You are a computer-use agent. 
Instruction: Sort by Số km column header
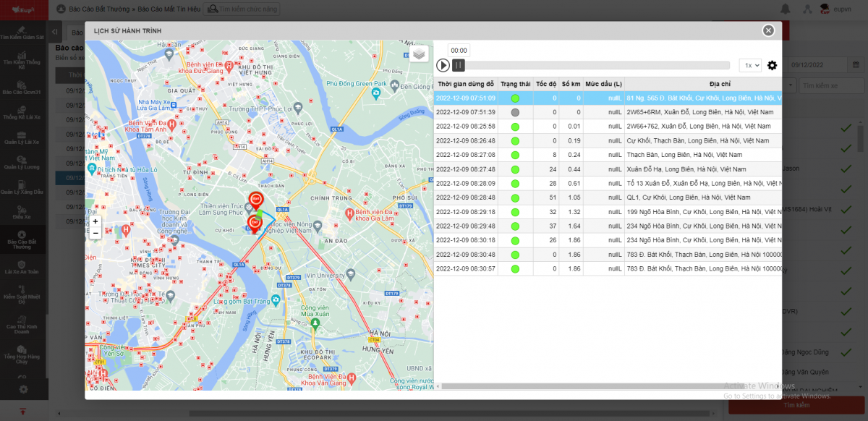[x=571, y=85]
